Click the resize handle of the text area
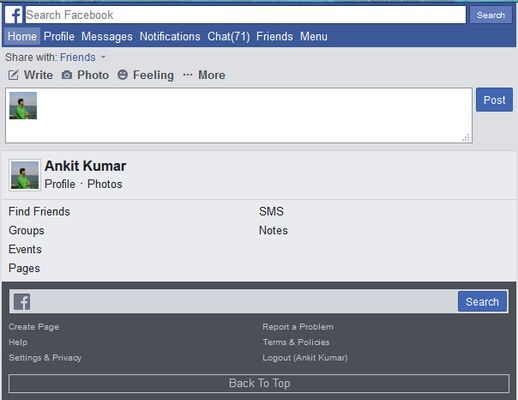The height and width of the screenshot is (400, 518). tap(466, 138)
